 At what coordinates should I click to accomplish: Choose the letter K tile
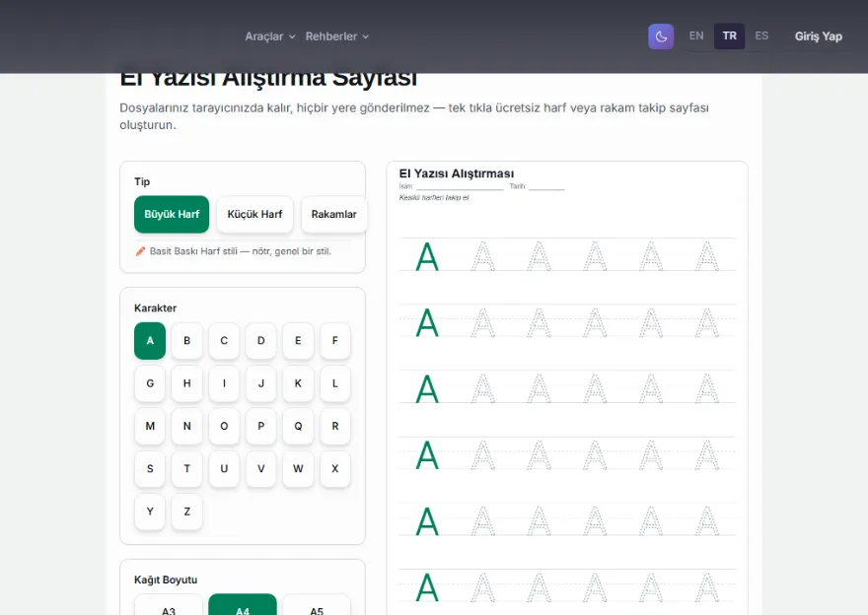click(298, 383)
